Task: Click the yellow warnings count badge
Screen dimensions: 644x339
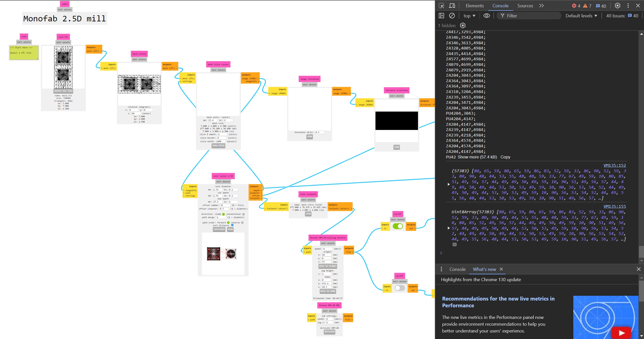Action: 587,6
